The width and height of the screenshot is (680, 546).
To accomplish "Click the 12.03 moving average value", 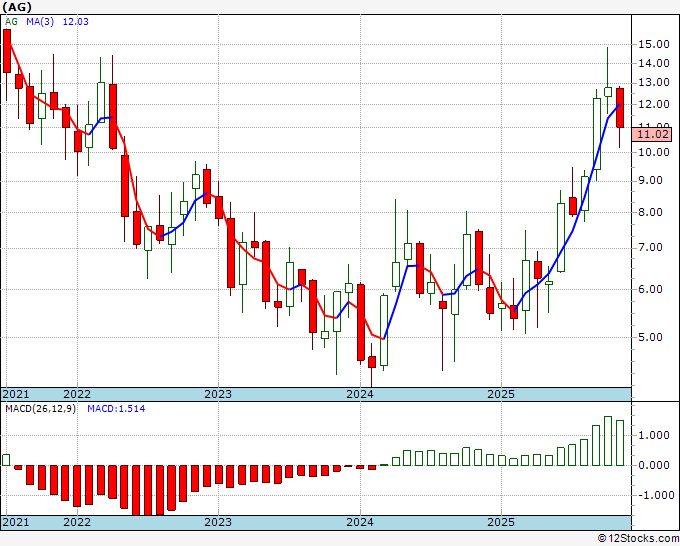I will pos(75,21).
